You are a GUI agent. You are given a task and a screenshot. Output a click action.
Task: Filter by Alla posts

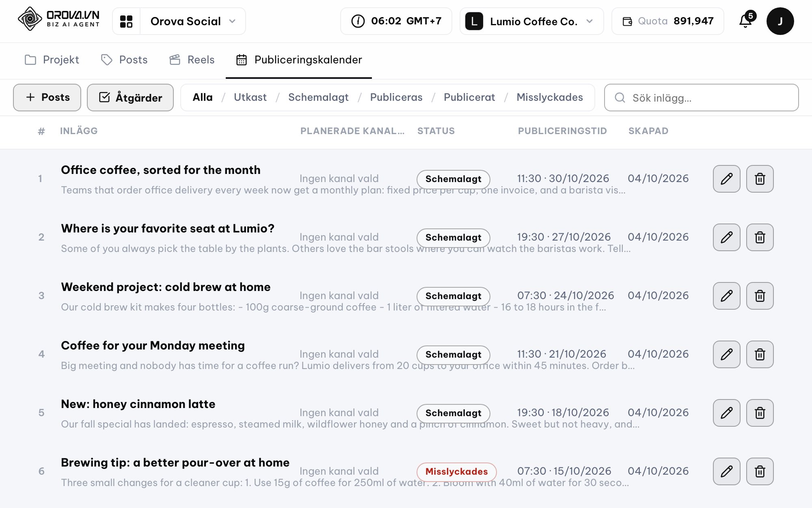point(203,98)
